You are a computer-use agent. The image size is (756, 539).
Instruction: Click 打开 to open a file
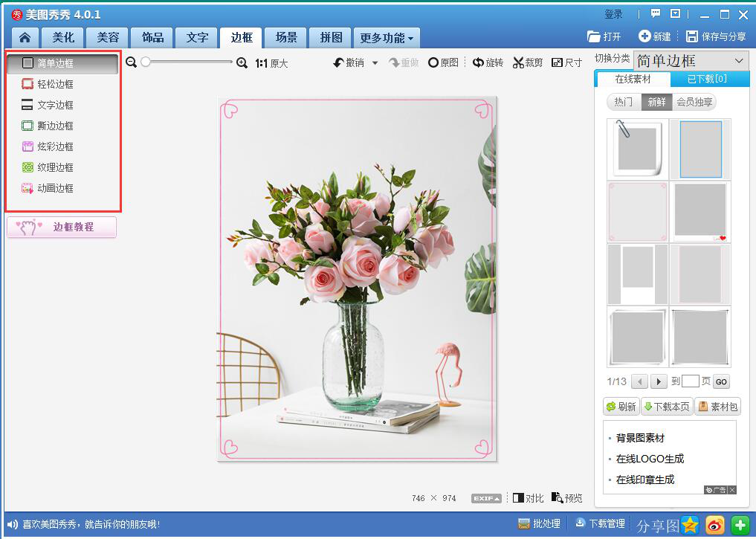point(604,36)
